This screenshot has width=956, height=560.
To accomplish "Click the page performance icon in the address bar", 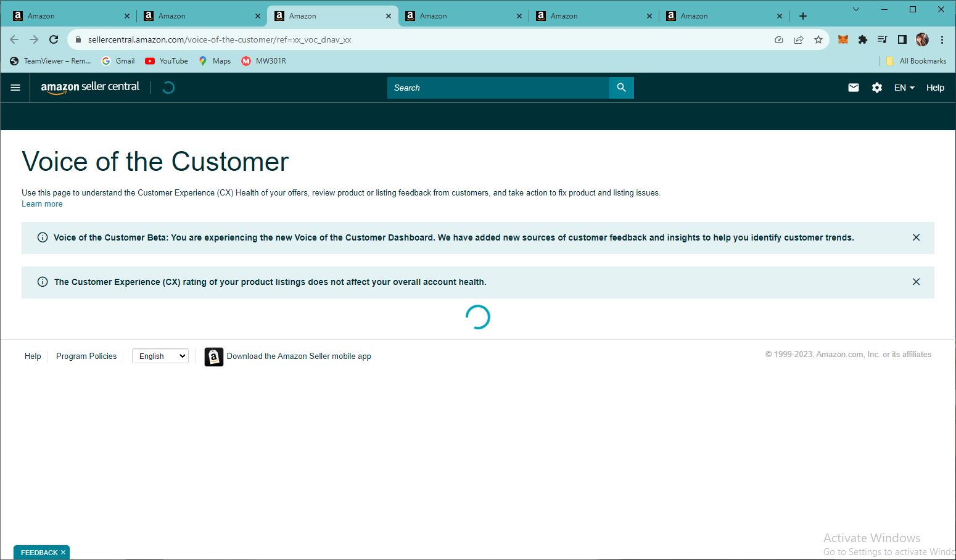I will pos(779,39).
